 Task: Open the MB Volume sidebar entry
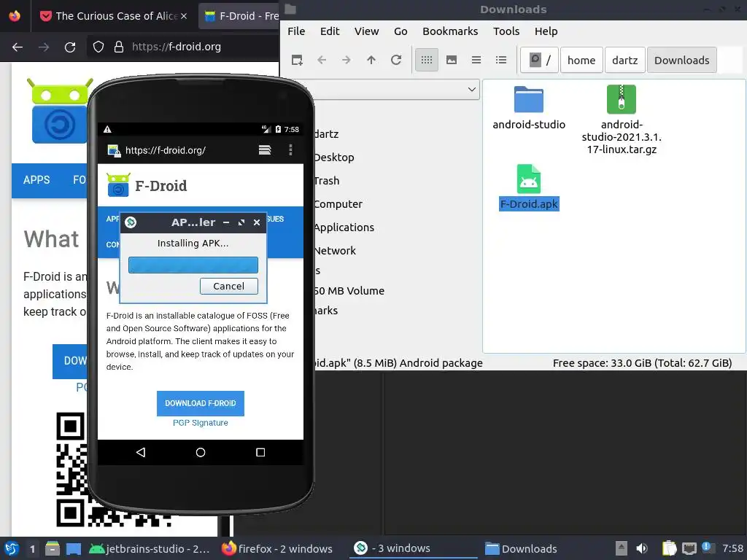point(349,291)
